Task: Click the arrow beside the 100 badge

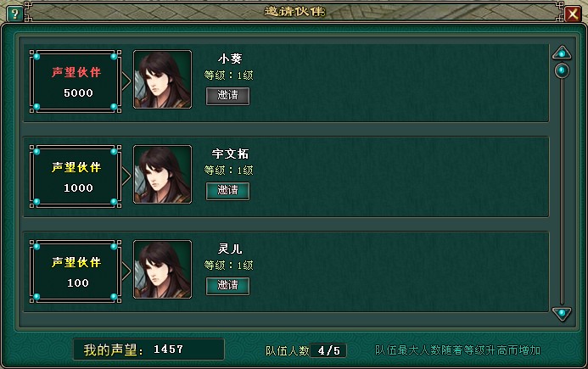Action: click(126, 271)
